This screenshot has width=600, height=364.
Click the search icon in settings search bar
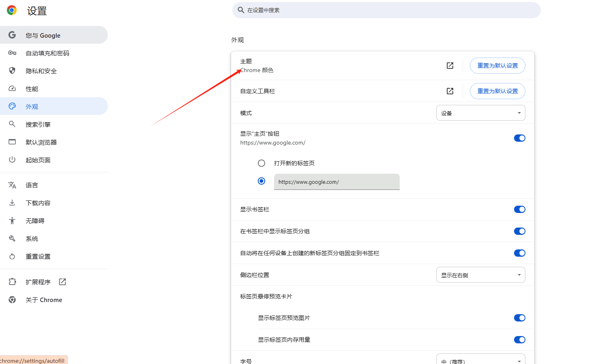241,10
